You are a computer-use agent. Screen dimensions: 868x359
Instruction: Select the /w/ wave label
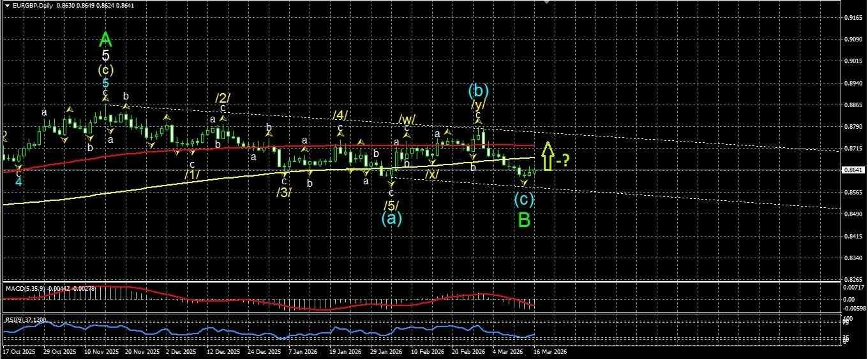[x=407, y=119]
